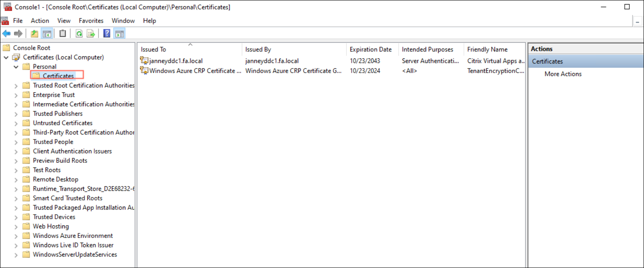Click the clipboard icon in the toolbar
The height and width of the screenshot is (268, 644).
click(63, 34)
